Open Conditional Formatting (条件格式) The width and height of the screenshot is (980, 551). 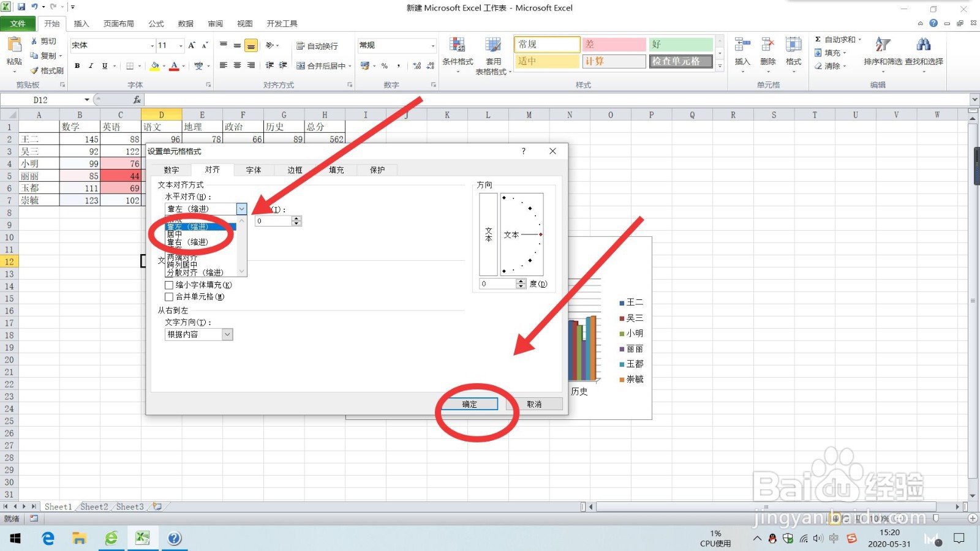click(458, 55)
